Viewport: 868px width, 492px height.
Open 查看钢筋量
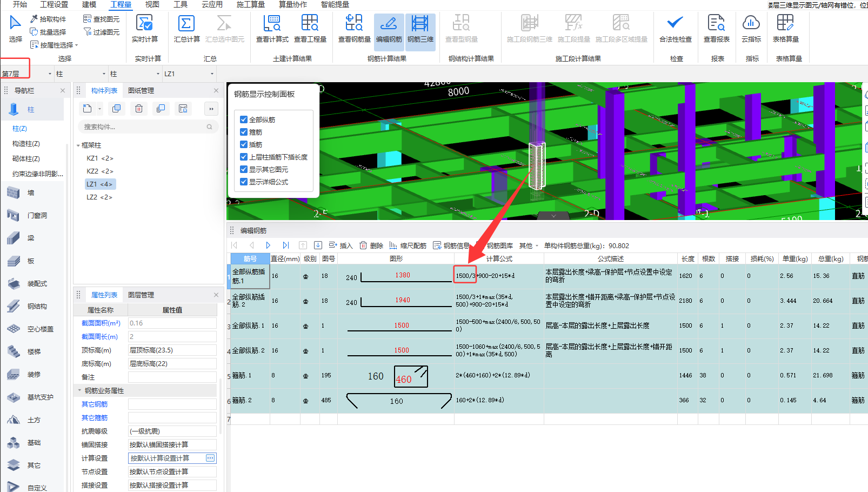[x=354, y=29]
